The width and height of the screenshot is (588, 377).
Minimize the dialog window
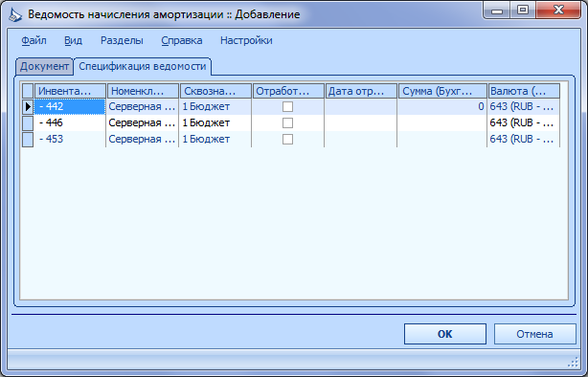click(x=497, y=10)
